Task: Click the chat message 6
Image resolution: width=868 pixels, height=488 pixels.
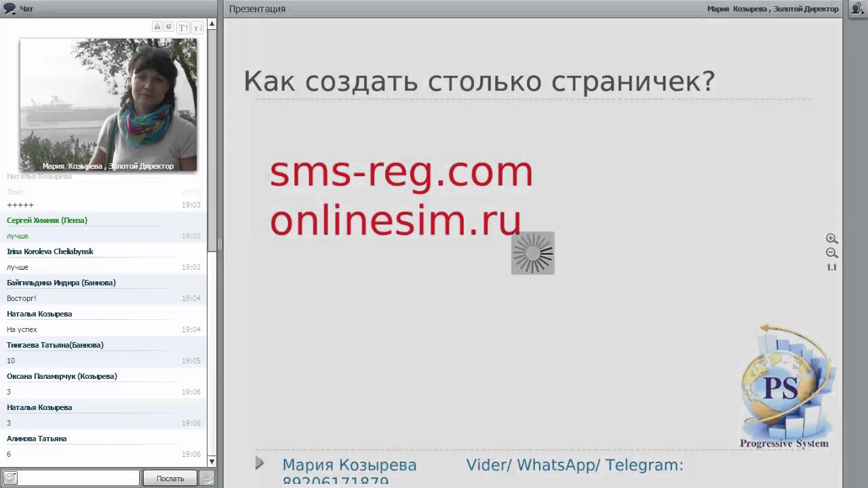Action: [x=9, y=454]
